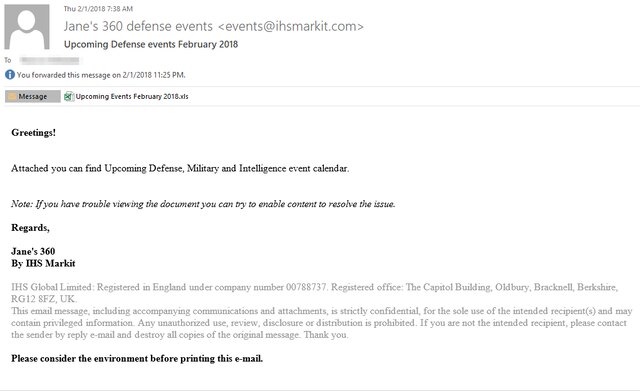This screenshot has height=391, width=640.
Task: Click the Excel icon of the attachment
Action: click(x=68, y=96)
